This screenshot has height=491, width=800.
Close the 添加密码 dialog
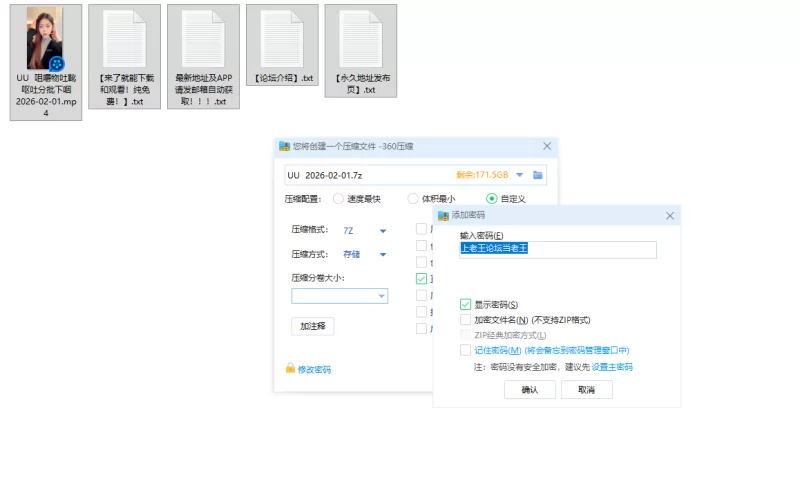point(670,216)
